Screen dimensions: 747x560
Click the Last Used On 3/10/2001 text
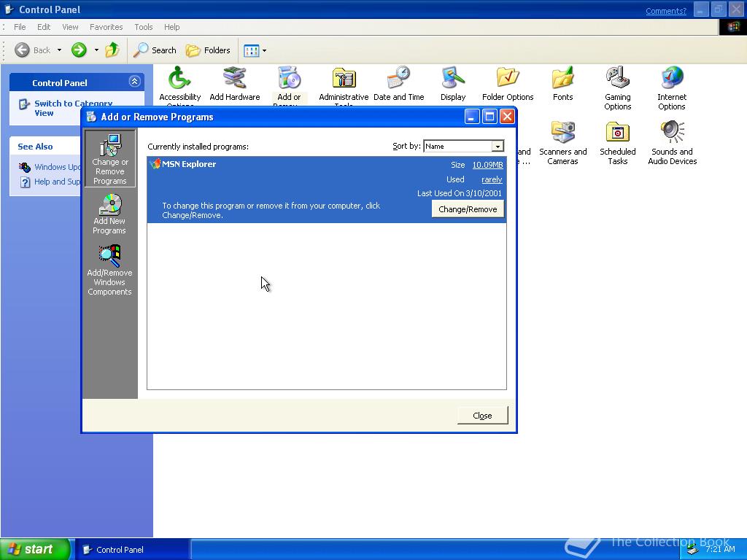(x=460, y=193)
